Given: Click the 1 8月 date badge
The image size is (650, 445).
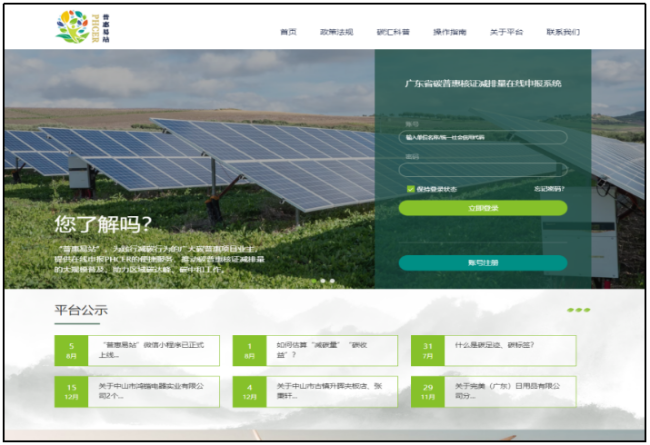Looking at the screenshot, I should tap(249, 350).
